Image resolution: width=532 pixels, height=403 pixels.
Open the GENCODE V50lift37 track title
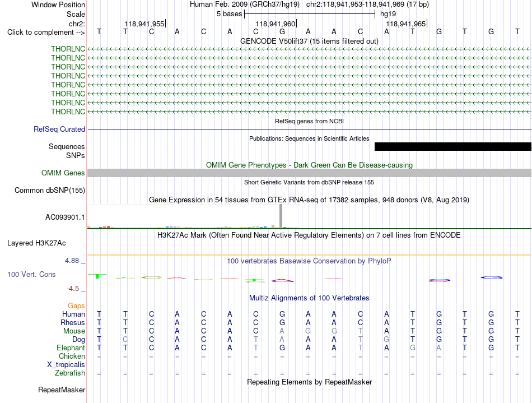[x=309, y=41]
